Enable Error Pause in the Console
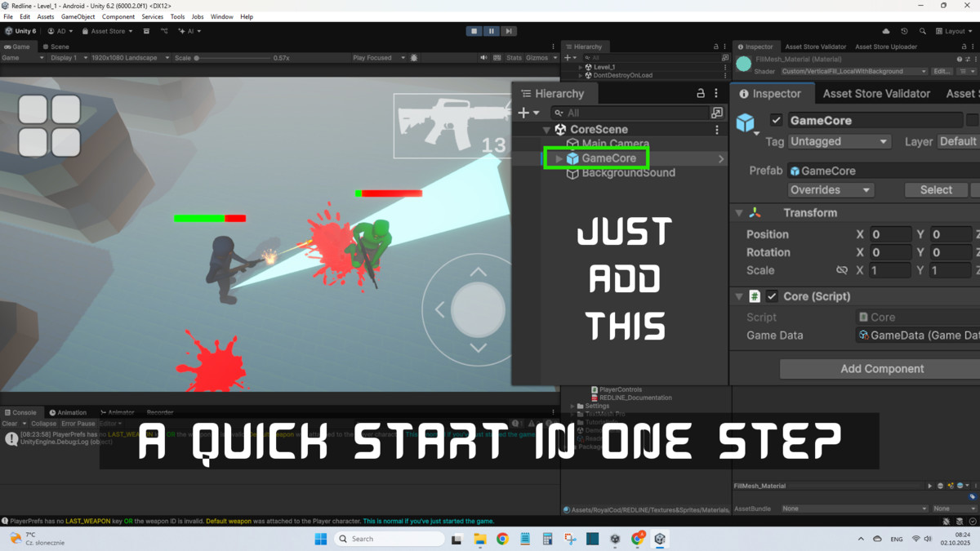The height and width of the screenshot is (551, 980). pos(78,423)
